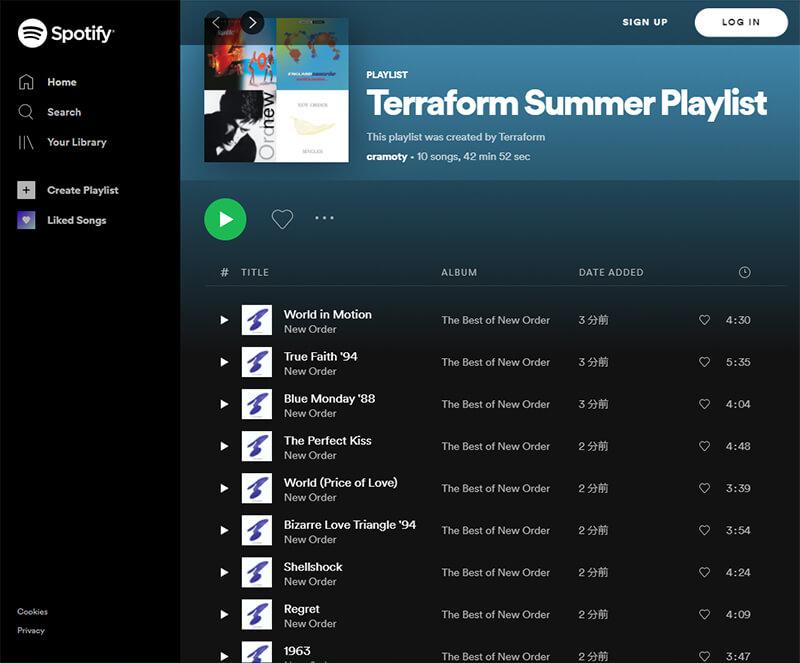The width and height of the screenshot is (800, 663).
Task: Like Blue Monday '88 with heart
Action: point(704,404)
